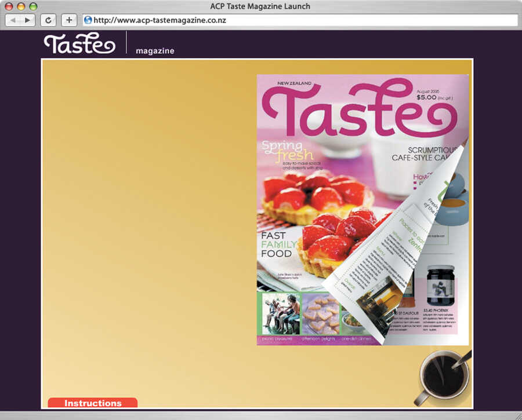Open the red Instructions button

93,403
